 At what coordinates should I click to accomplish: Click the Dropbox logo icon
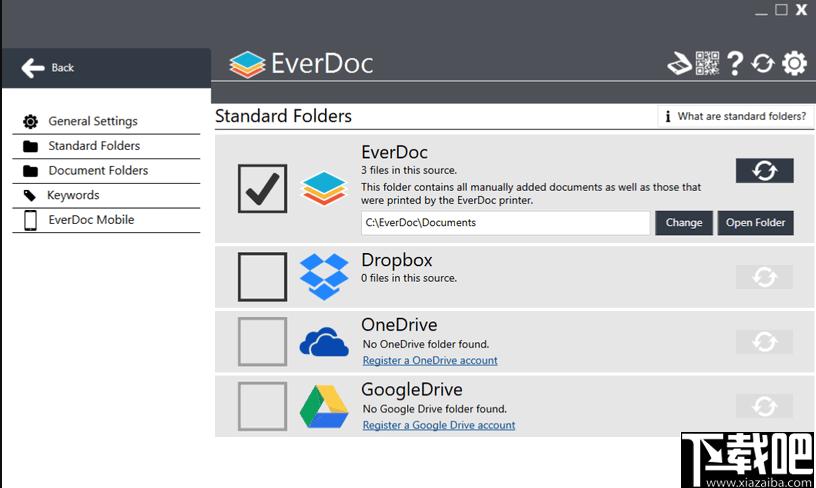324,277
